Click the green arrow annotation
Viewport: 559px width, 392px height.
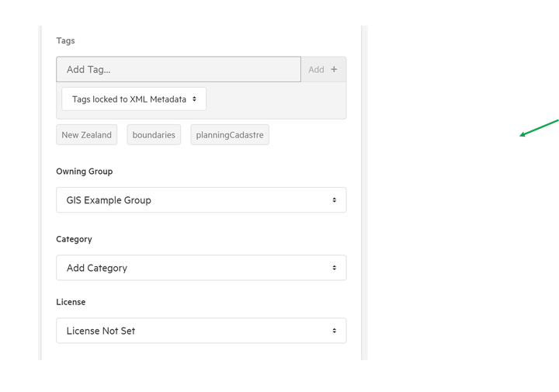tap(539, 128)
